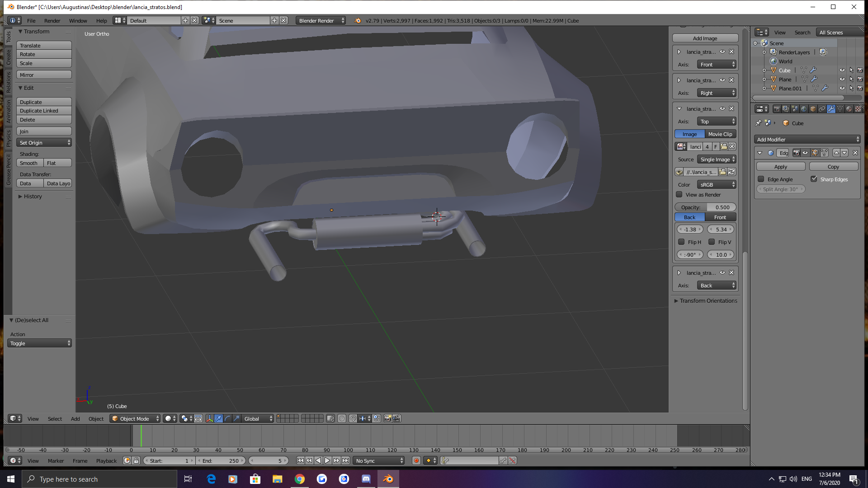Adjust the Opacity slider

coord(705,207)
